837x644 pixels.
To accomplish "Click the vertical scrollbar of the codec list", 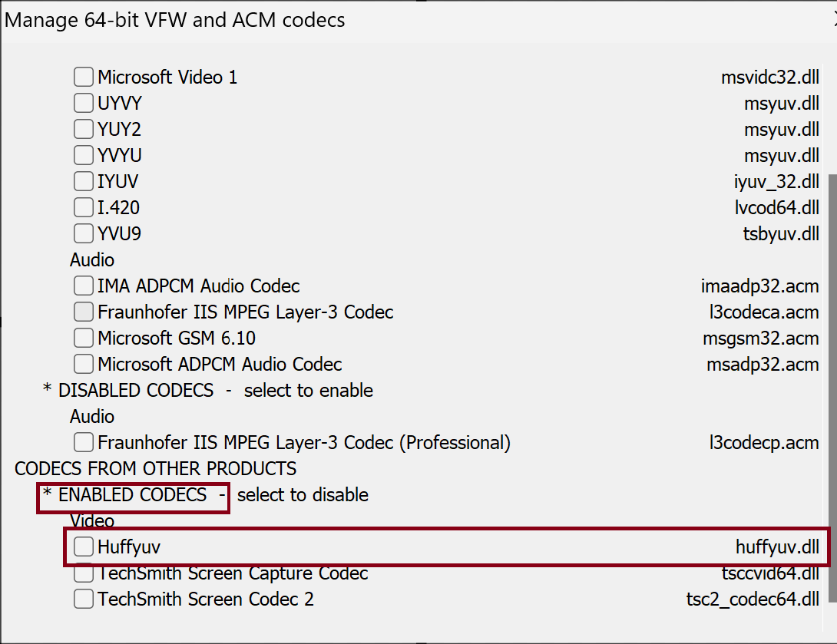I will [x=832, y=384].
